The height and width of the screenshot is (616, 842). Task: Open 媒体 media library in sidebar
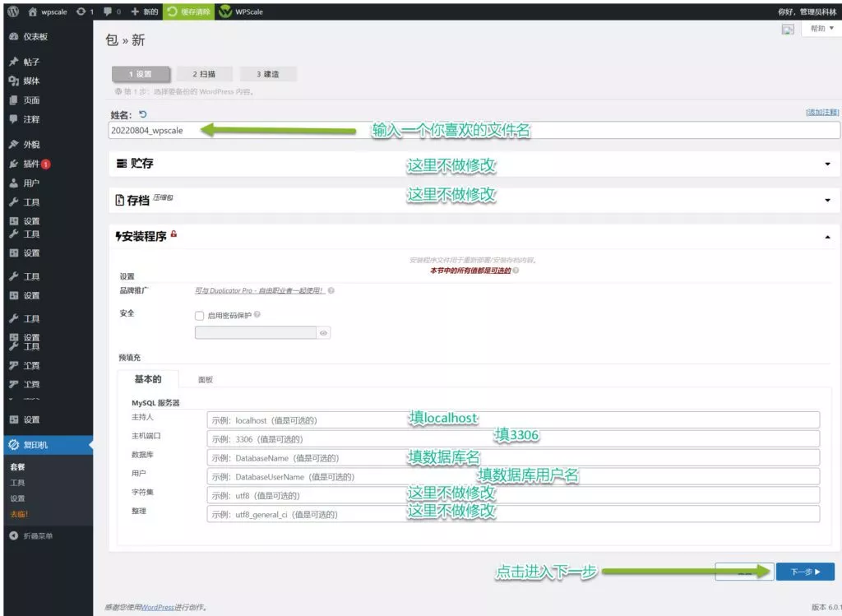(25, 81)
